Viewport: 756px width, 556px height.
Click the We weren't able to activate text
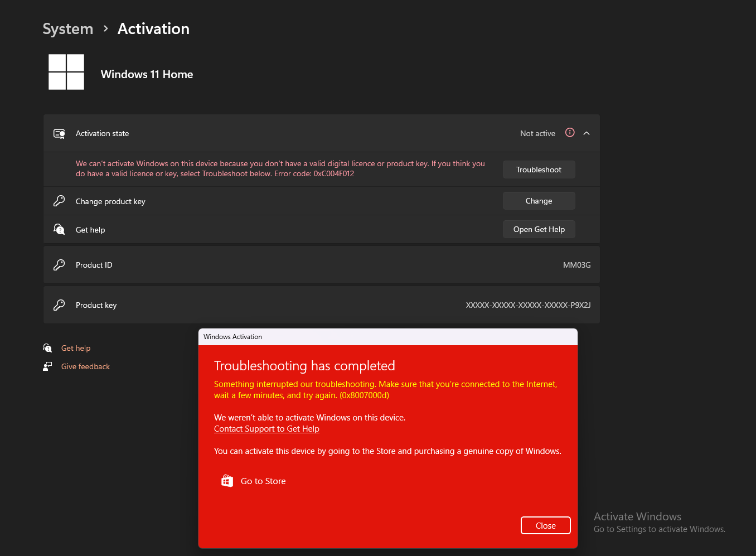point(309,418)
